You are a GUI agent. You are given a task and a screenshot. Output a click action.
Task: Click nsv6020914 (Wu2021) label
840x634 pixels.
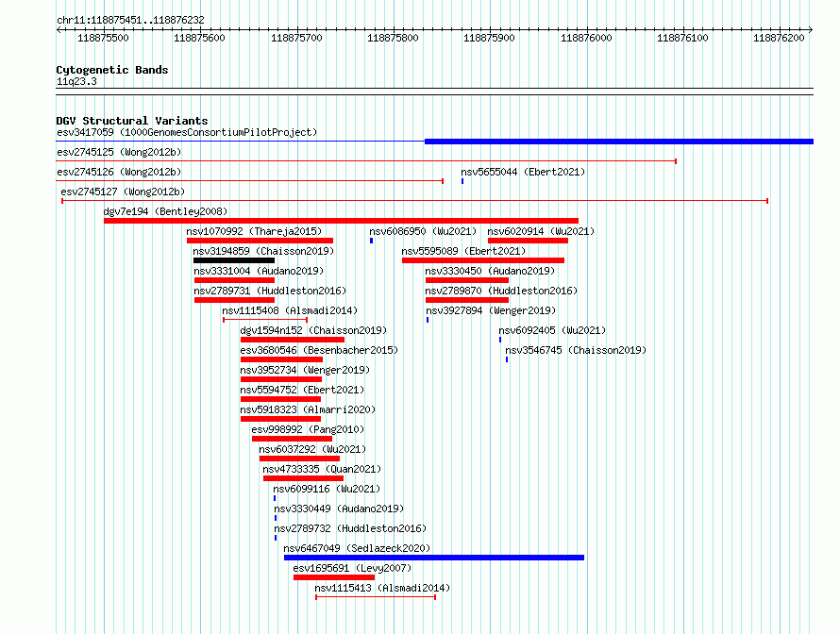[x=541, y=231]
